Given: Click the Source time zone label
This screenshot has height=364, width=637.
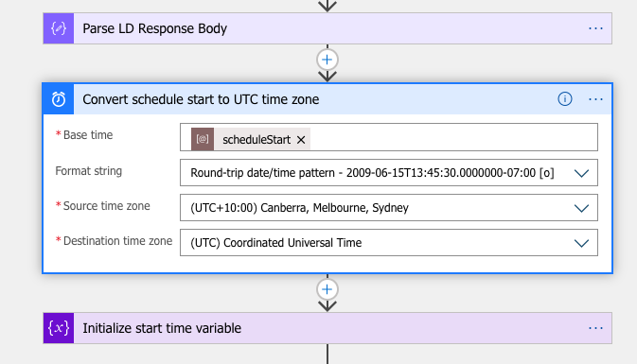Looking at the screenshot, I should tap(106, 206).
